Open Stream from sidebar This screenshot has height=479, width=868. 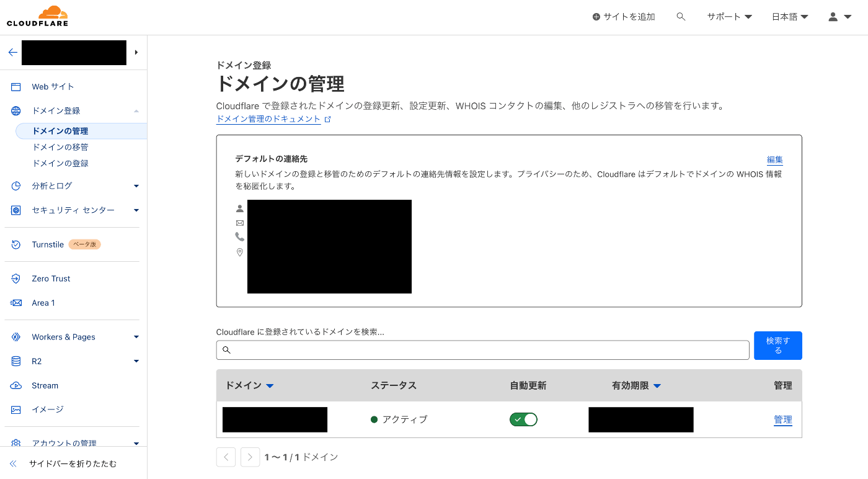point(45,385)
